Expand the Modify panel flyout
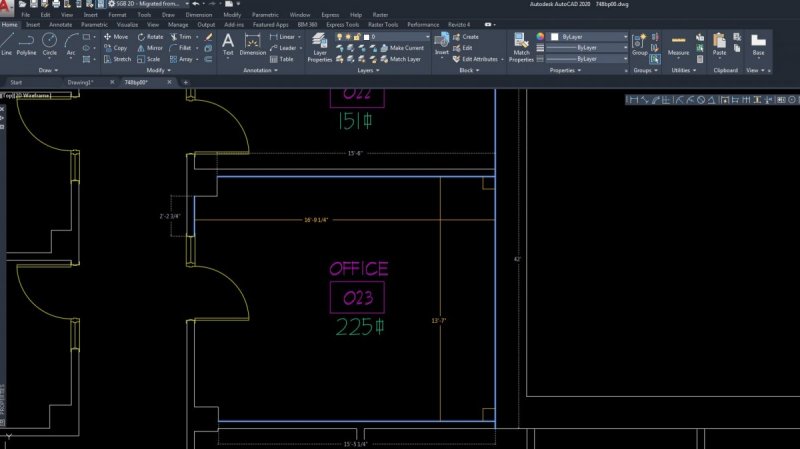Screen dimensions: 800x449 click(158, 71)
